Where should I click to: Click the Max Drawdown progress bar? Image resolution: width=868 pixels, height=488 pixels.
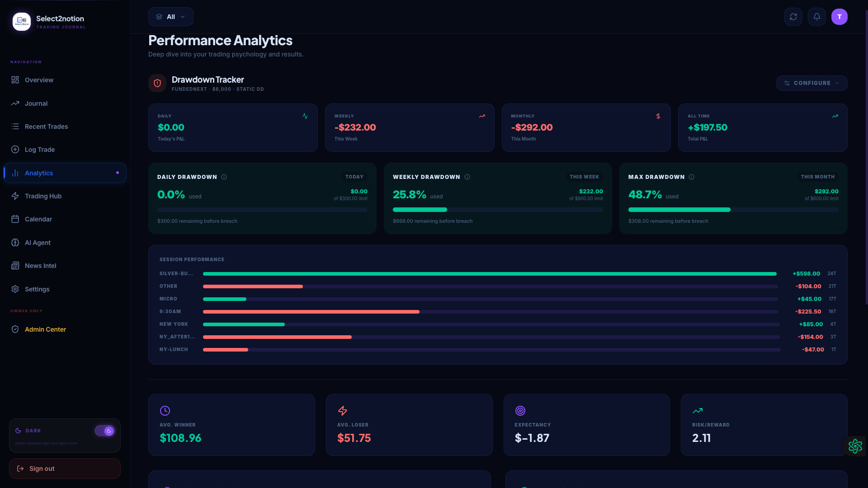click(x=733, y=210)
